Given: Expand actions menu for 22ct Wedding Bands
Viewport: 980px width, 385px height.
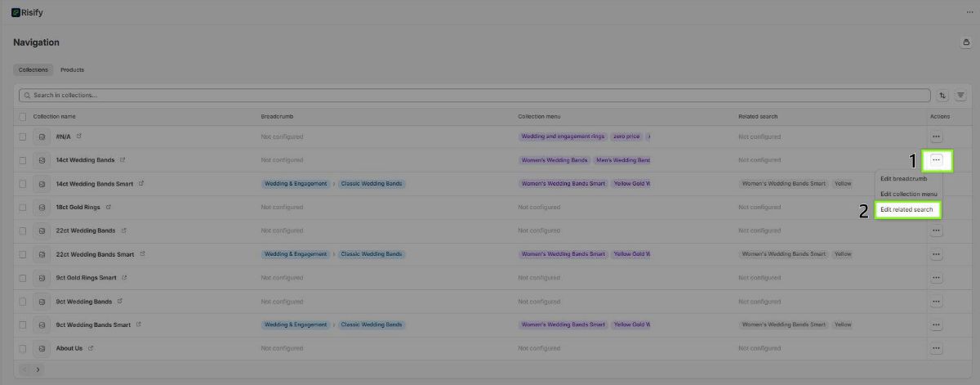Looking at the screenshot, I should (936, 231).
